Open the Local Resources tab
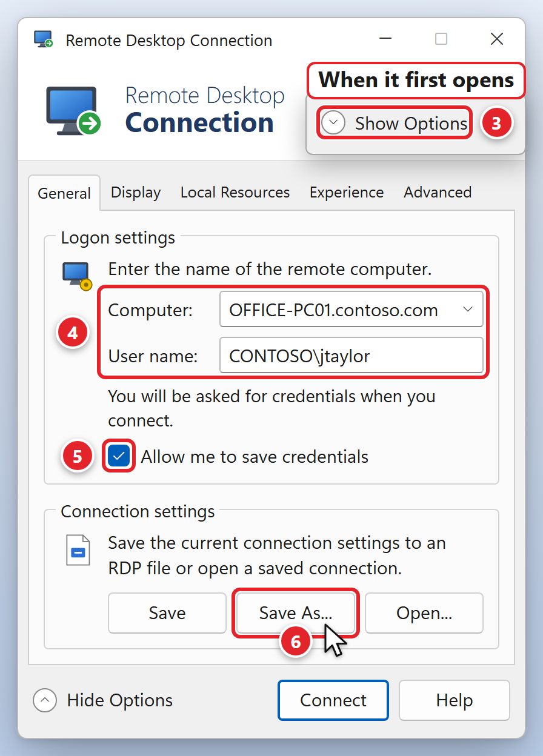The height and width of the screenshot is (756, 543). [235, 192]
